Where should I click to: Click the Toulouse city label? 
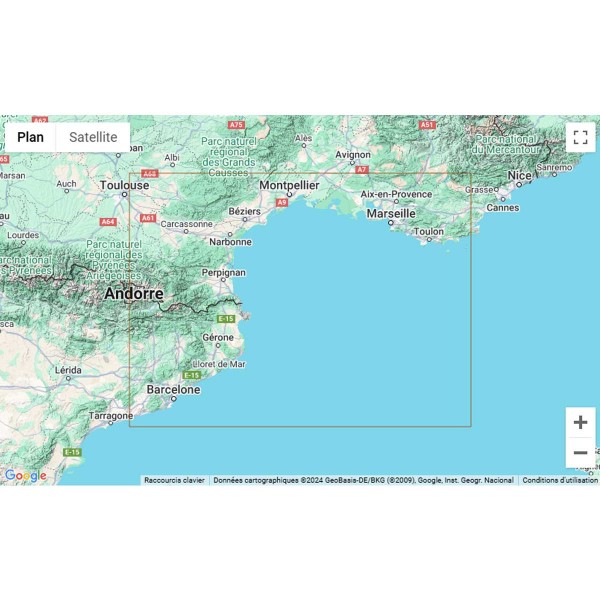pos(124,185)
